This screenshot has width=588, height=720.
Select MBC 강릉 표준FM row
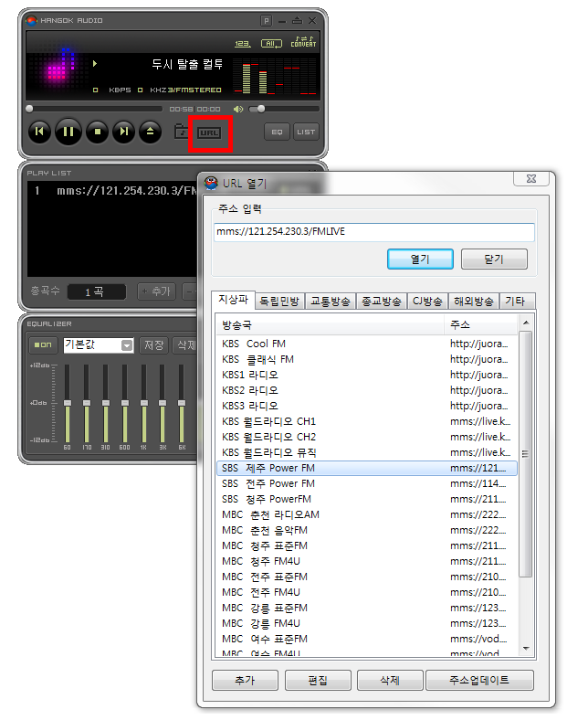pos(367,608)
